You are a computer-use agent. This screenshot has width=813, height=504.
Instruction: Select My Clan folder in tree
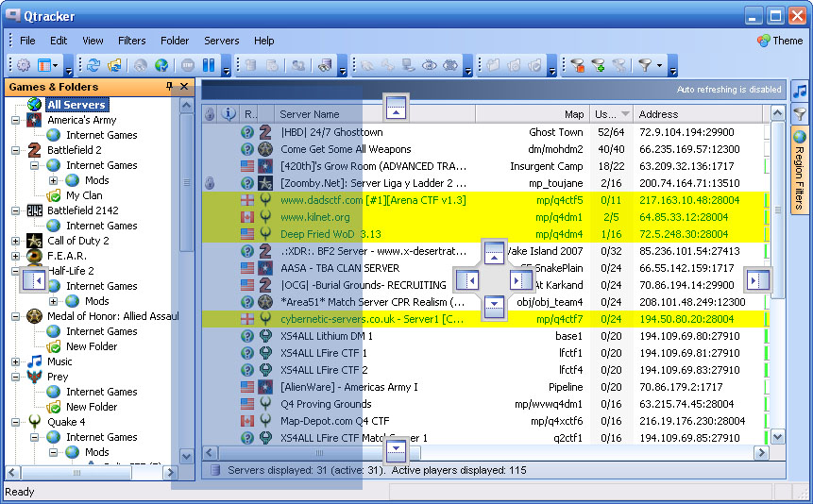84,195
